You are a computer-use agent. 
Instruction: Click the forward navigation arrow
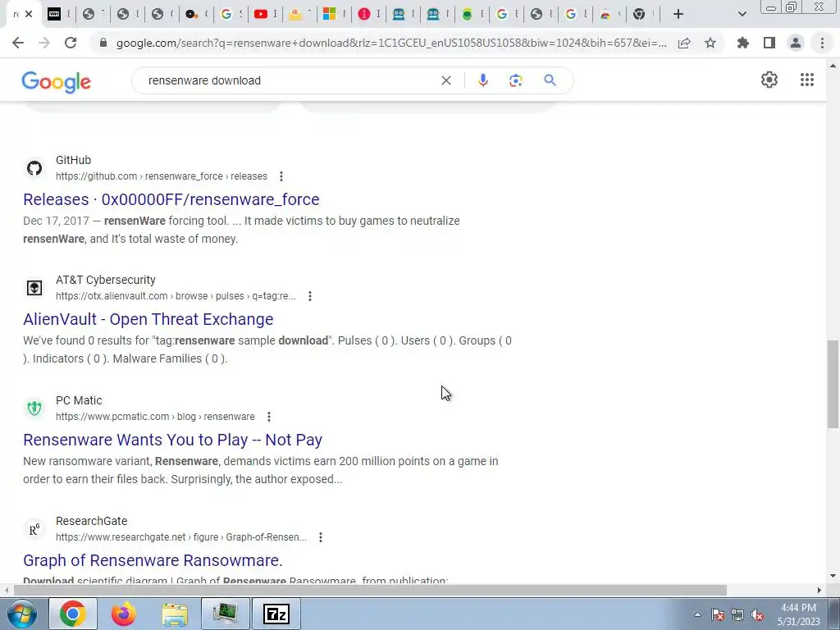pos(44,43)
